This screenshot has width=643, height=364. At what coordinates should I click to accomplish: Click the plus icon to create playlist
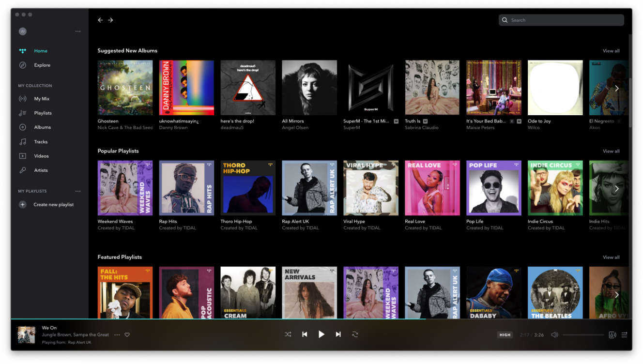(22, 205)
